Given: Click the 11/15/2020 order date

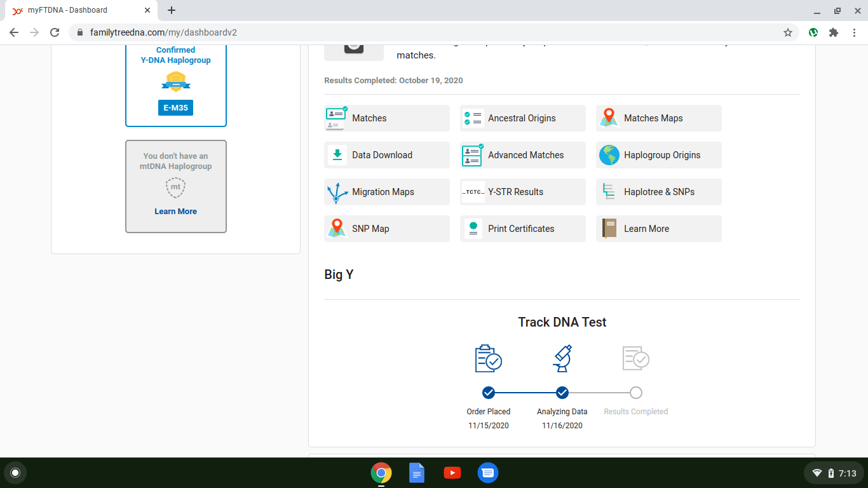Looking at the screenshot, I should point(489,426).
